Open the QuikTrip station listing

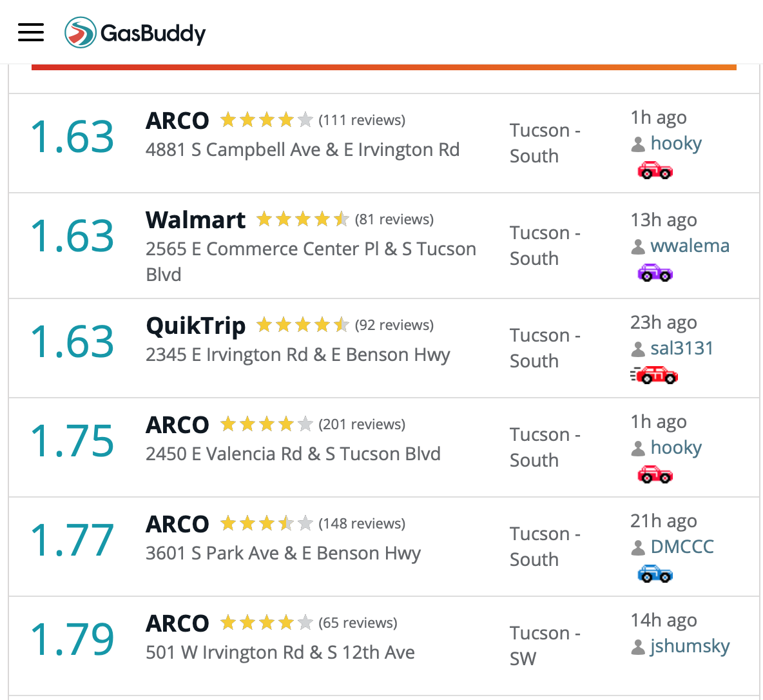(196, 326)
